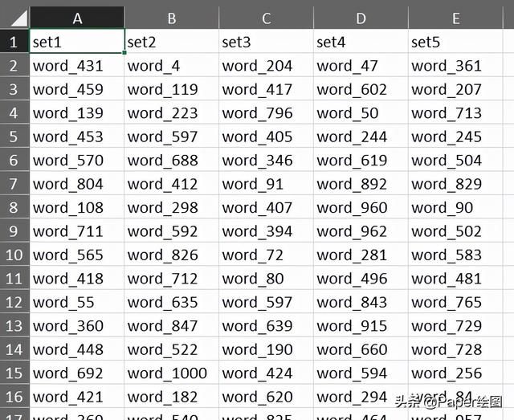Select word_421 cell
The height and width of the screenshot is (420, 514).
[77, 396]
